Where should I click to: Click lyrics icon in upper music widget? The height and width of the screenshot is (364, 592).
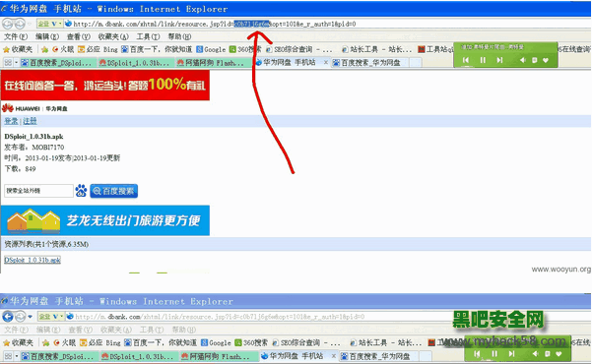click(x=534, y=60)
